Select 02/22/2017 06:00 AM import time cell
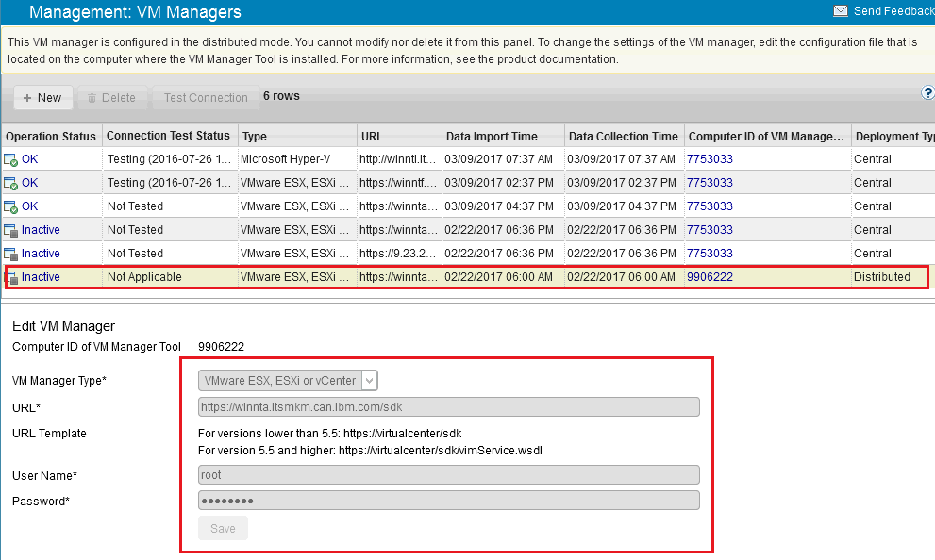This screenshot has height=560, width=935. coord(503,277)
